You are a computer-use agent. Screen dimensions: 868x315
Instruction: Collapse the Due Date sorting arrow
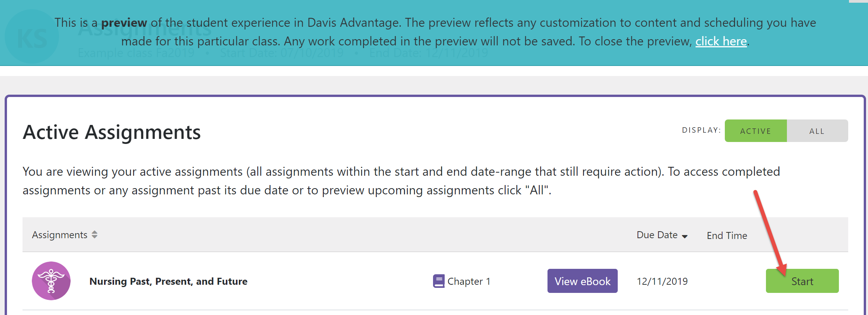point(685,235)
